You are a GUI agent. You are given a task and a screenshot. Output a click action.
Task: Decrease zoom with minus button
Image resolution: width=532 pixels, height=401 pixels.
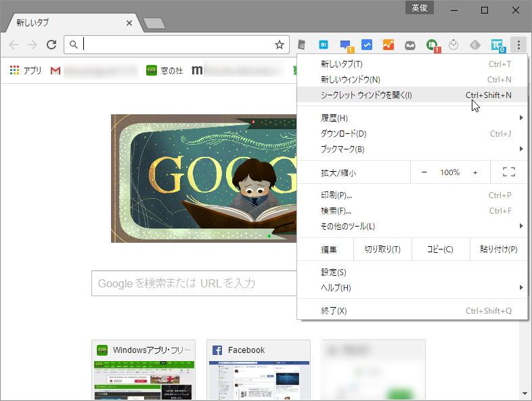[x=424, y=172]
